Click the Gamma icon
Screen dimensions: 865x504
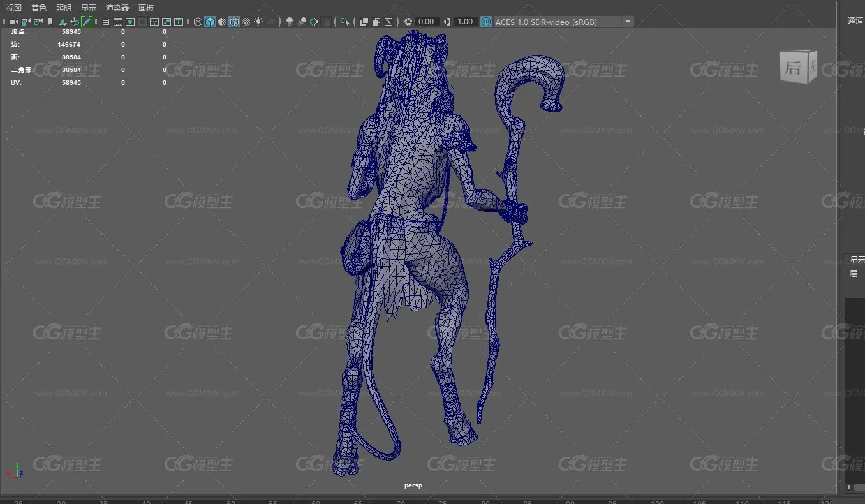tap(447, 22)
